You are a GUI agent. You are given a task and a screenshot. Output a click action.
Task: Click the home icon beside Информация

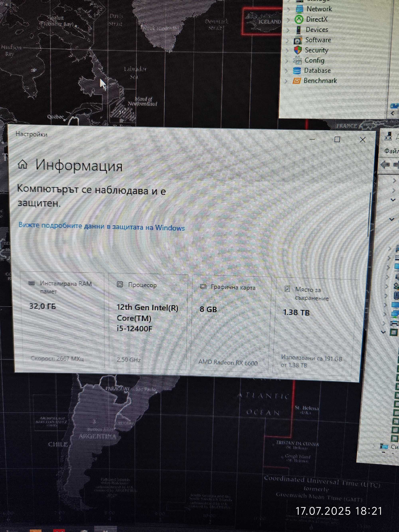pos(23,165)
